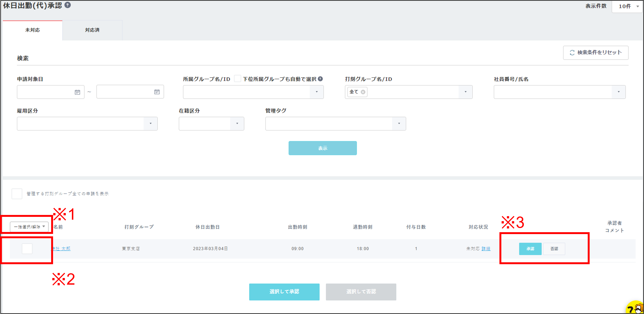Click help icon next to page title
Image resolution: width=644 pixels, height=314 pixels.
(x=67, y=5)
